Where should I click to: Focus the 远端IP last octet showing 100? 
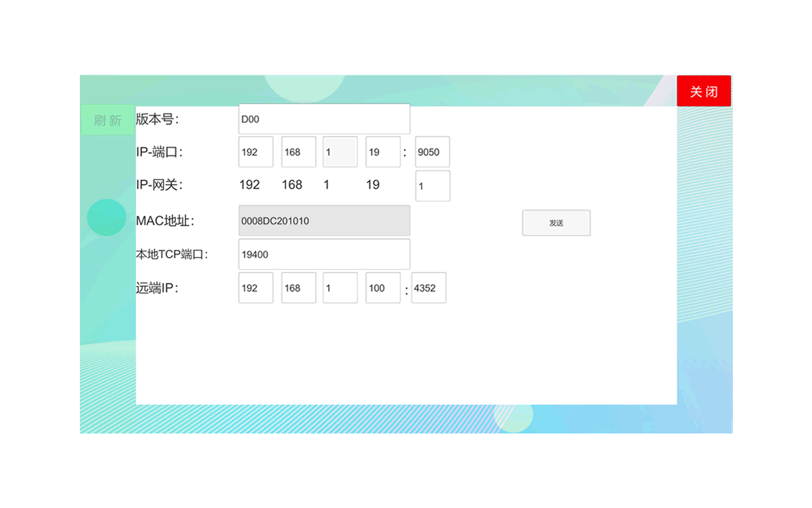coord(383,288)
